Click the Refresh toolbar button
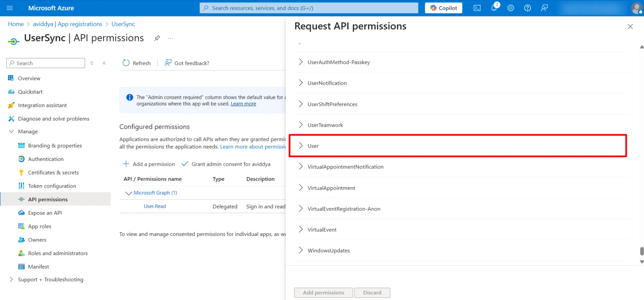 click(137, 63)
